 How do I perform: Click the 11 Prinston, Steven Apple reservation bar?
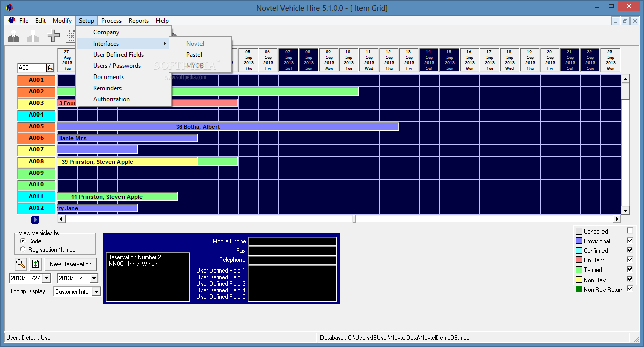click(117, 197)
